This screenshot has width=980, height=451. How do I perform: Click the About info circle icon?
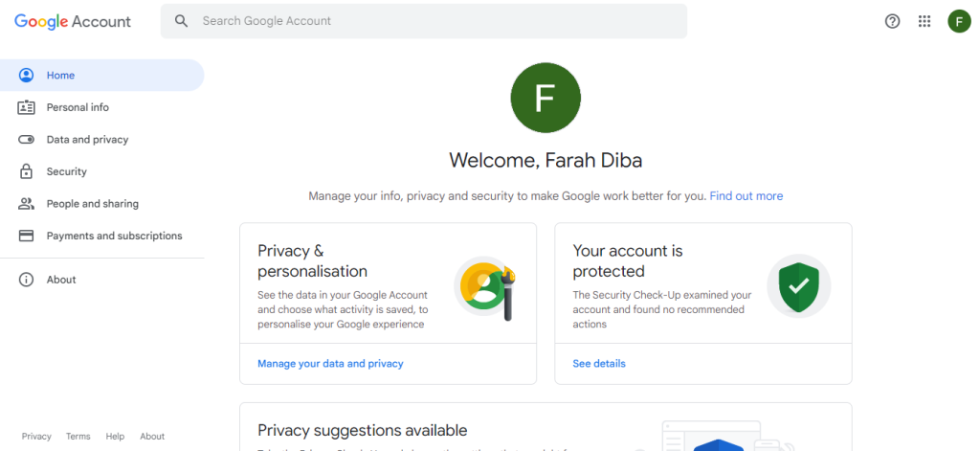26,280
